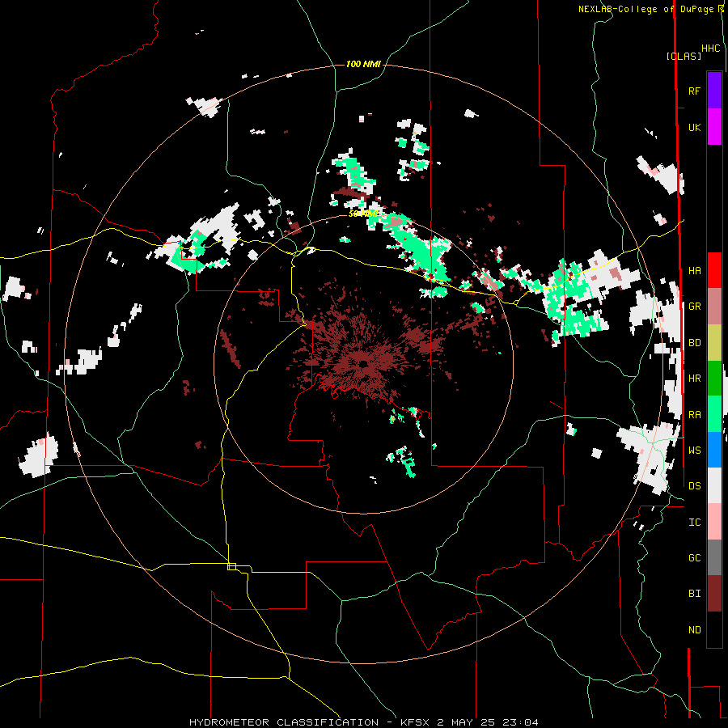The height and width of the screenshot is (728, 728).
Task: Click the ND black legend swatch
Action: point(714,629)
